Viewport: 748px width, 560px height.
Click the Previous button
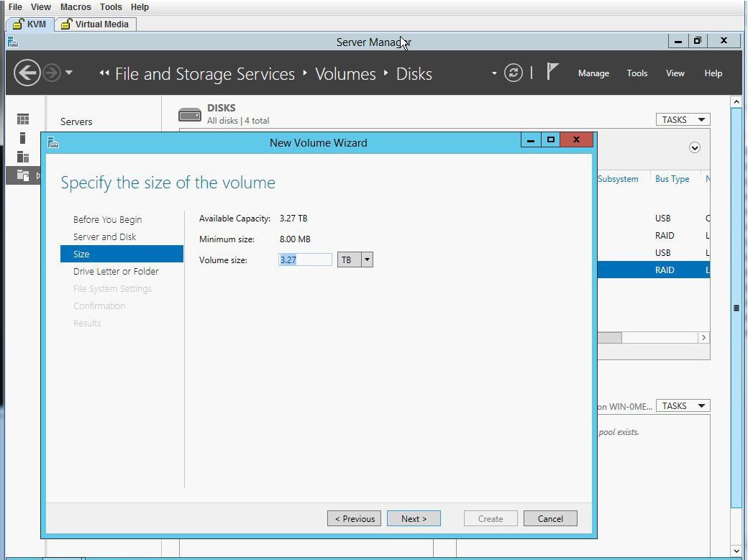click(x=354, y=518)
